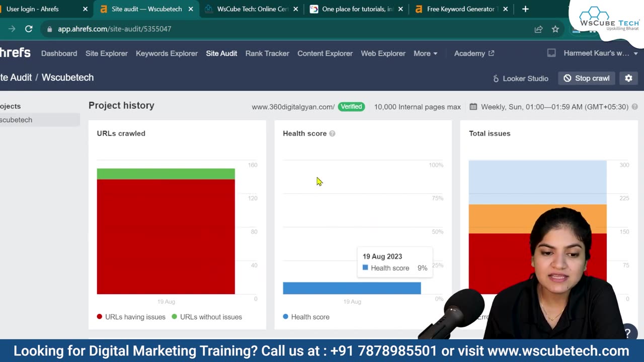Click the Site Audit breadcrumb link

[16, 77]
